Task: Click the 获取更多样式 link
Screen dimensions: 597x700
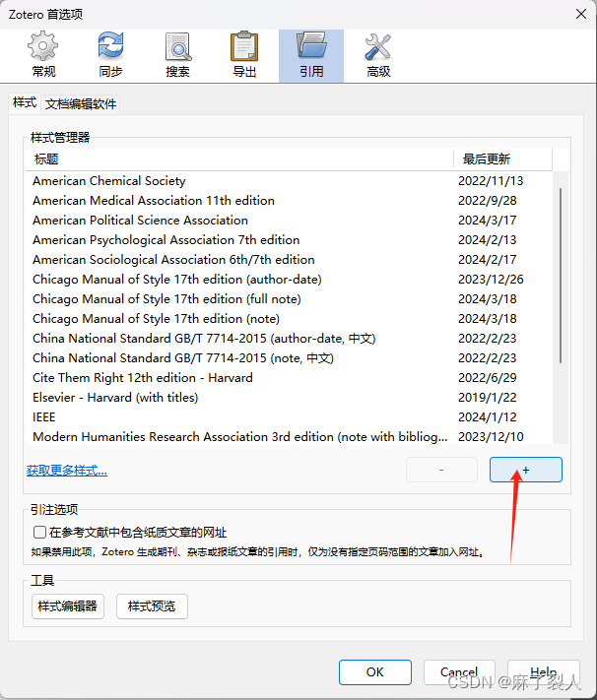Action: 67,470
